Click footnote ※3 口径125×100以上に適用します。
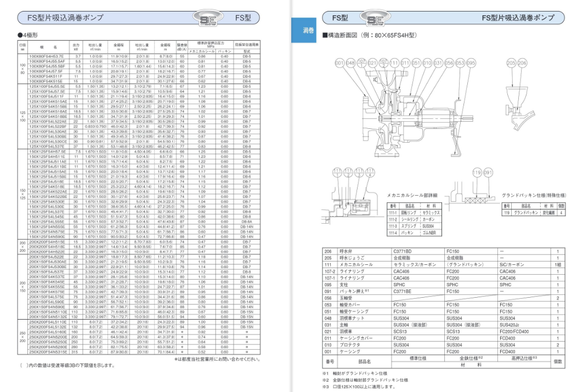 click(x=359, y=387)
